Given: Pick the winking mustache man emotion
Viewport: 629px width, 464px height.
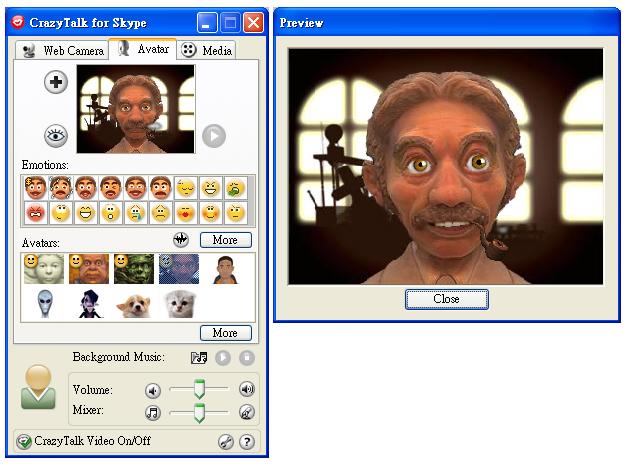Looking at the screenshot, I should [111, 188].
